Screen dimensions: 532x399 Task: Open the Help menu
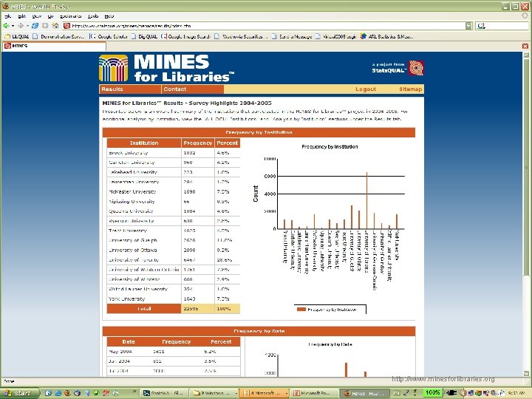click(109, 16)
